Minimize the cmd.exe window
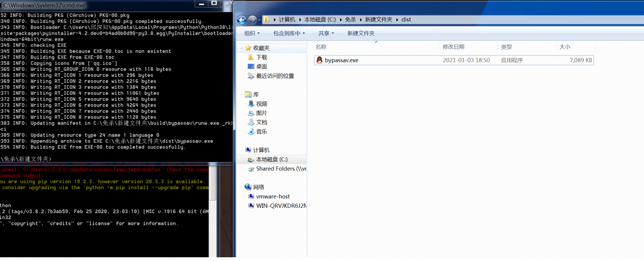 coord(201,4)
